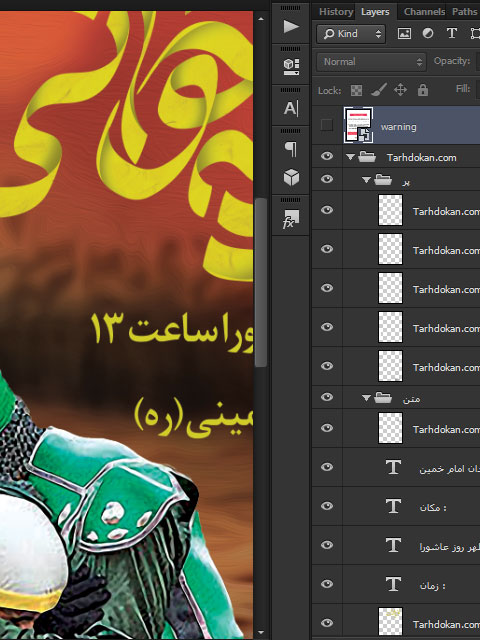Select the yellow-marked thumbnail of last Tarhdokan.com layer
The height and width of the screenshot is (640, 480).
pos(390,623)
